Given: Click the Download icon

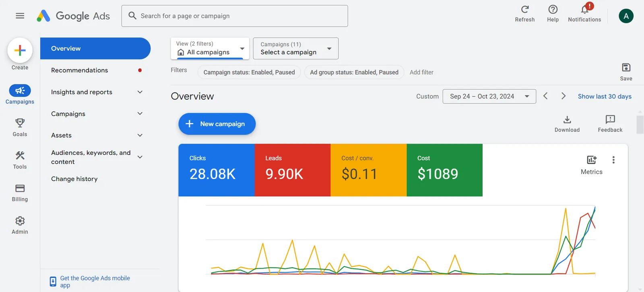Looking at the screenshot, I should 567,119.
